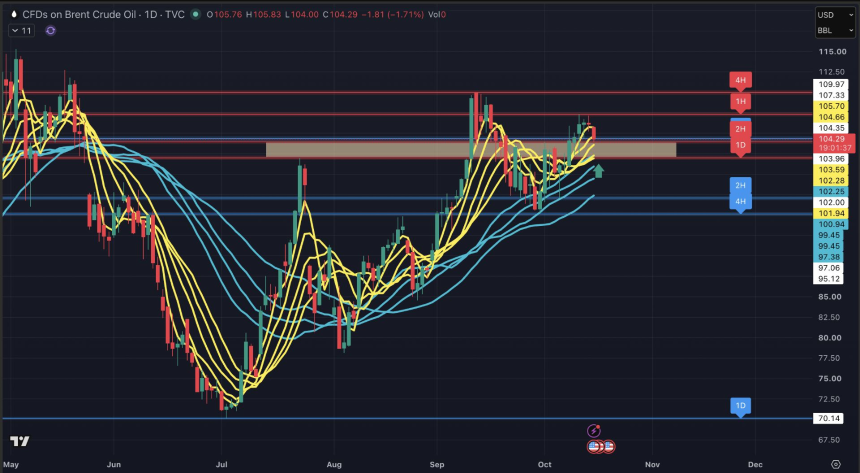Open the BBL unit dropdown
The width and height of the screenshot is (860, 473).
pos(835,30)
